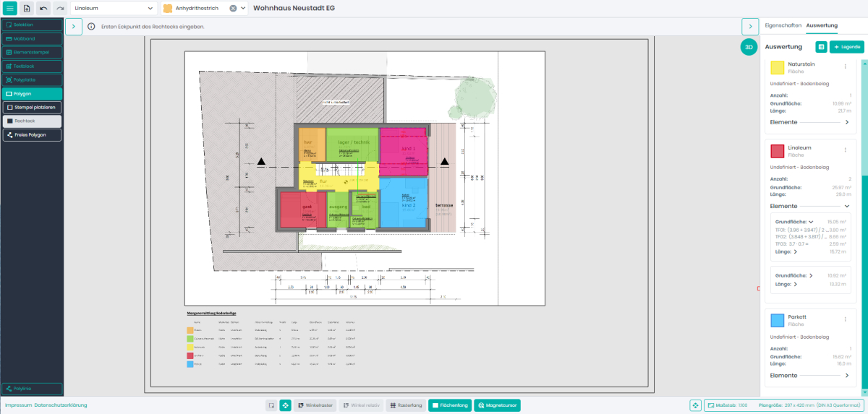Viewport: 868px width, 414px height.
Task: Click the Legende add button
Action: [846, 47]
